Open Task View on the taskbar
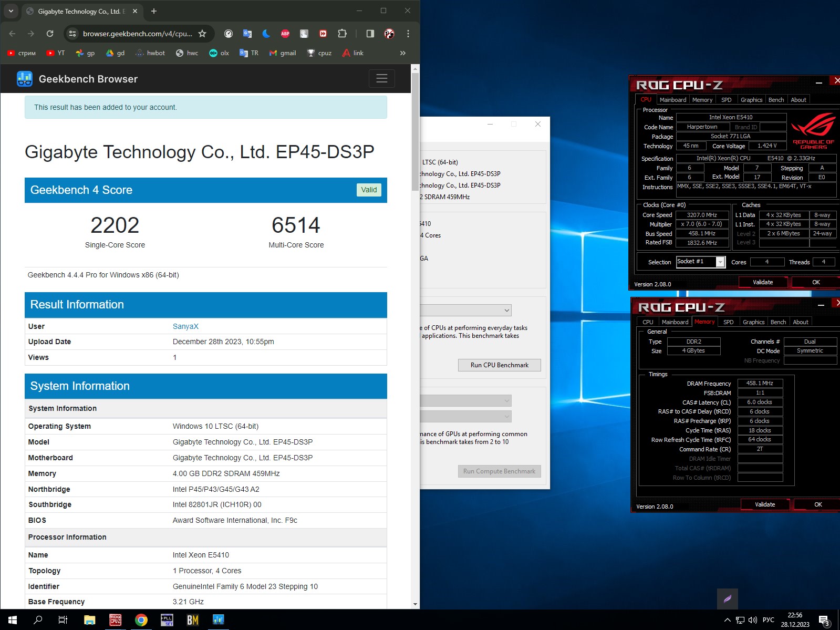 coord(63,620)
